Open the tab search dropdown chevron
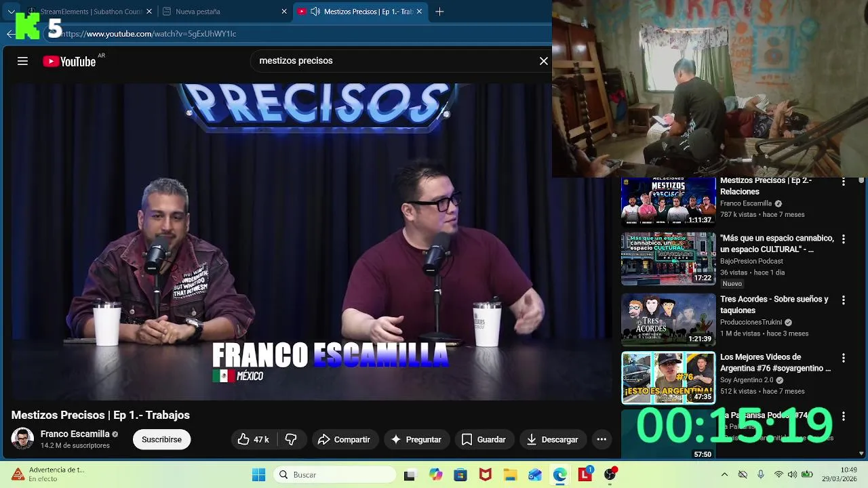 pos(11,12)
